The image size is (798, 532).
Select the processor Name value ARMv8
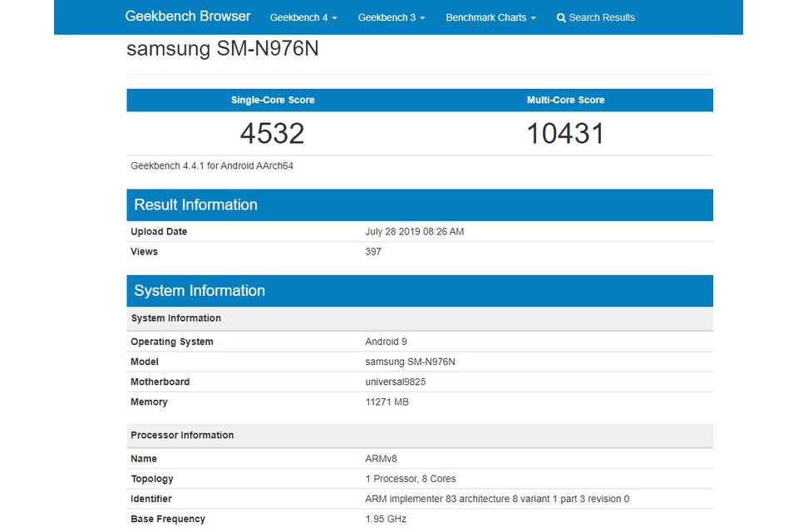point(381,459)
